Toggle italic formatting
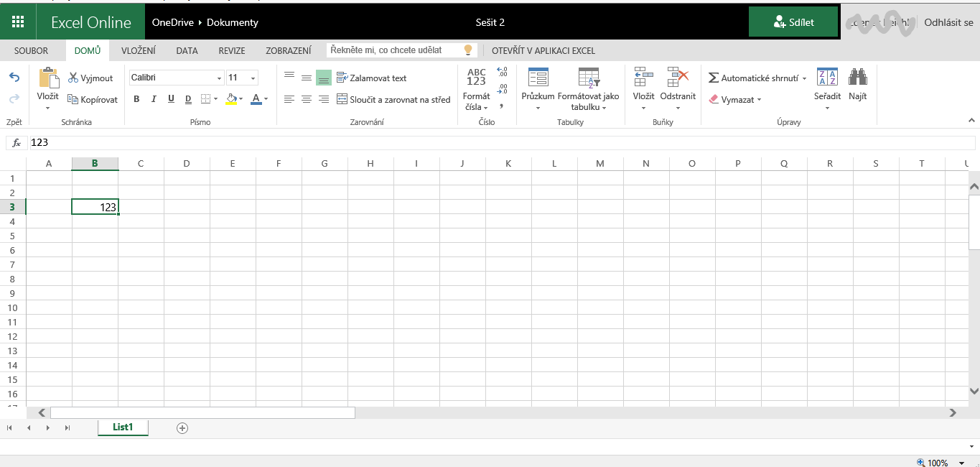980x467 pixels. 154,99
